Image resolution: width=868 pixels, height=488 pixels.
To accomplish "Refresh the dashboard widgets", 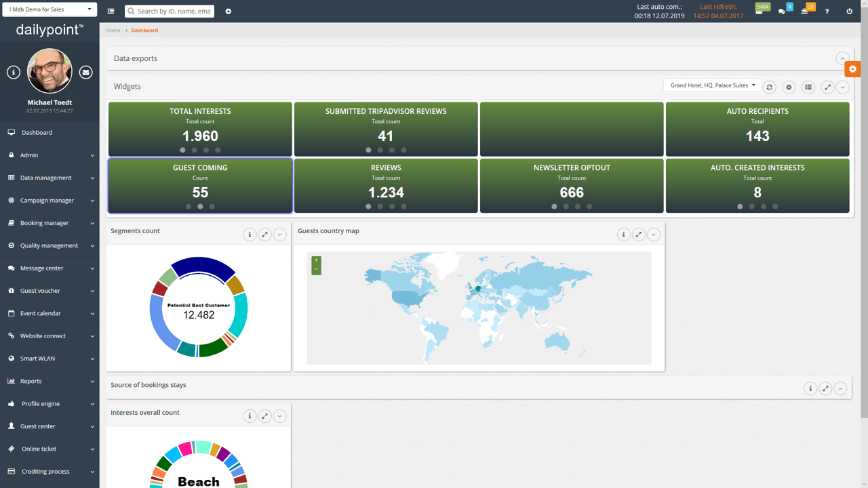I will [769, 87].
